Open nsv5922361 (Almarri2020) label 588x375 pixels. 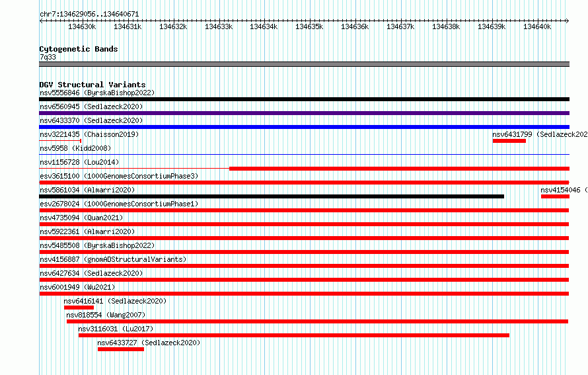(87, 231)
